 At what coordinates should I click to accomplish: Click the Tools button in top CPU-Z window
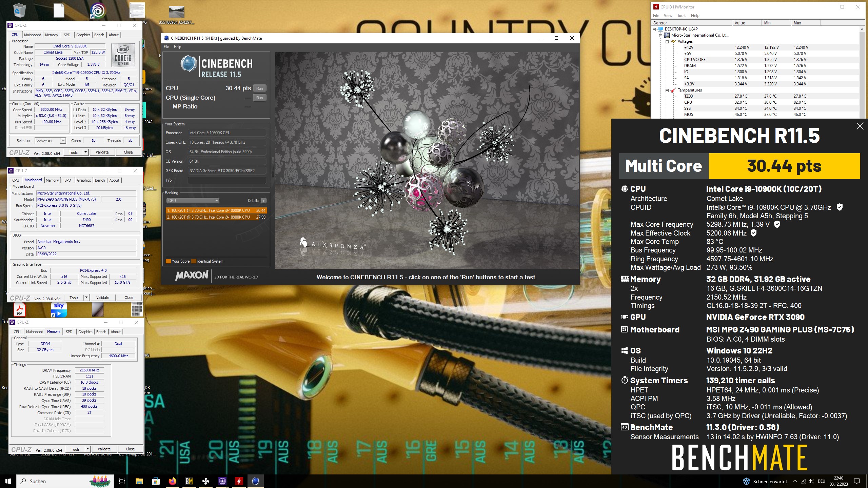(x=73, y=152)
